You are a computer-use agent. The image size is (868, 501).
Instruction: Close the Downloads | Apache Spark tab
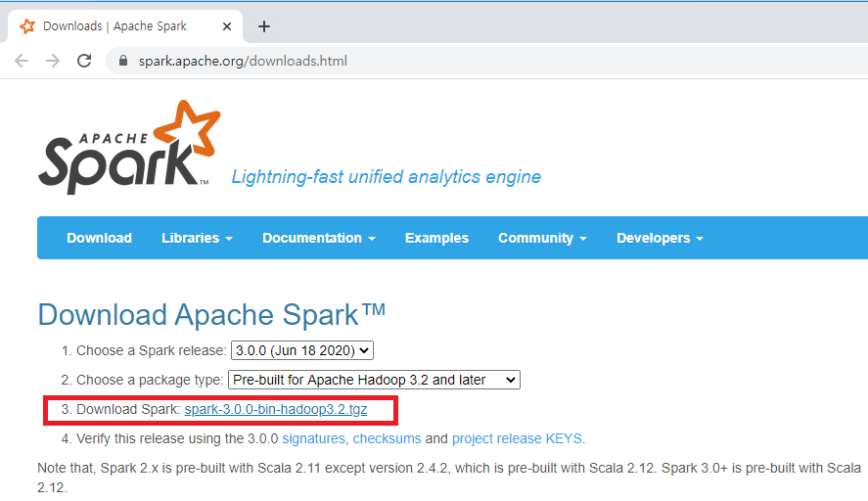click(227, 26)
